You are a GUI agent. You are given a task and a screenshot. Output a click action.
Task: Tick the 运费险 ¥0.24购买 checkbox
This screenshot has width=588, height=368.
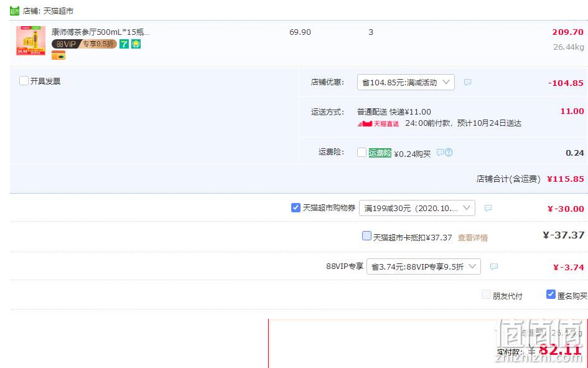pos(362,153)
